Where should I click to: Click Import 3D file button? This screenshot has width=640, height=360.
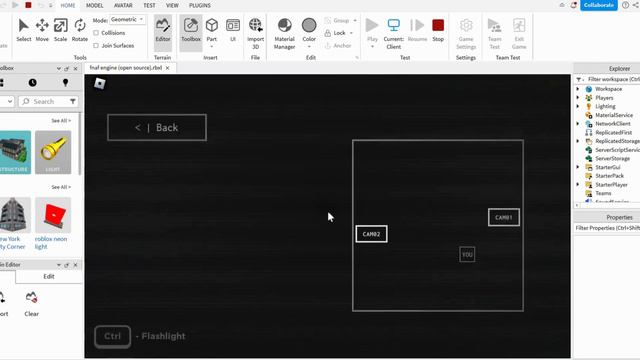coord(256,33)
